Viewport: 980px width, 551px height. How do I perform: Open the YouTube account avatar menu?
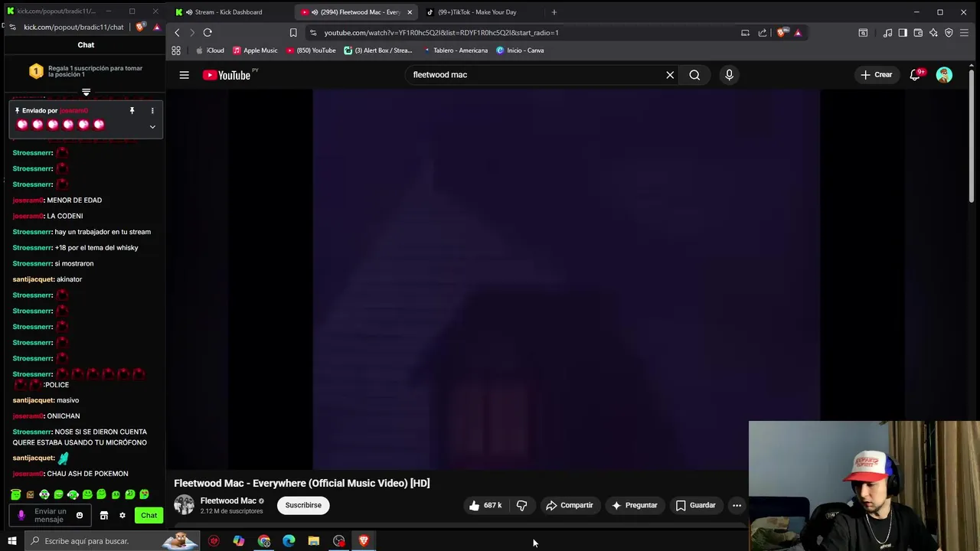(944, 75)
